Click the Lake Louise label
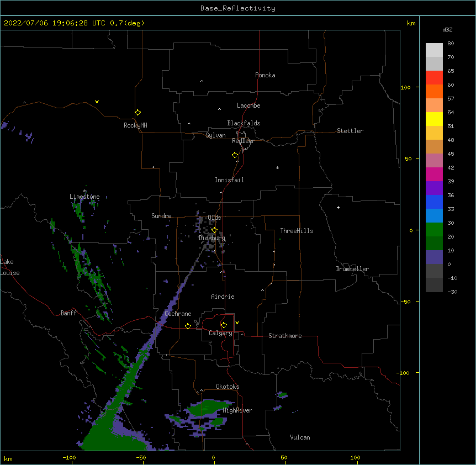The height and width of the screenshot is (465, 476). 10,267
